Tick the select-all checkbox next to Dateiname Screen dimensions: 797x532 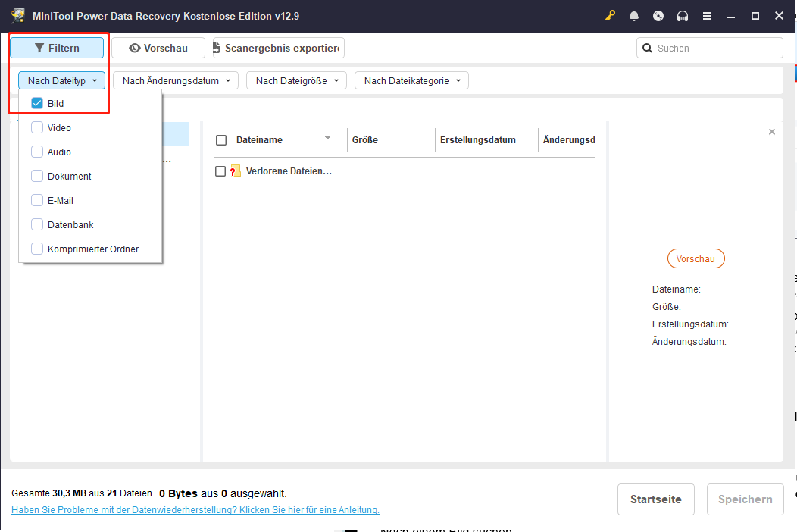point(221,140)
